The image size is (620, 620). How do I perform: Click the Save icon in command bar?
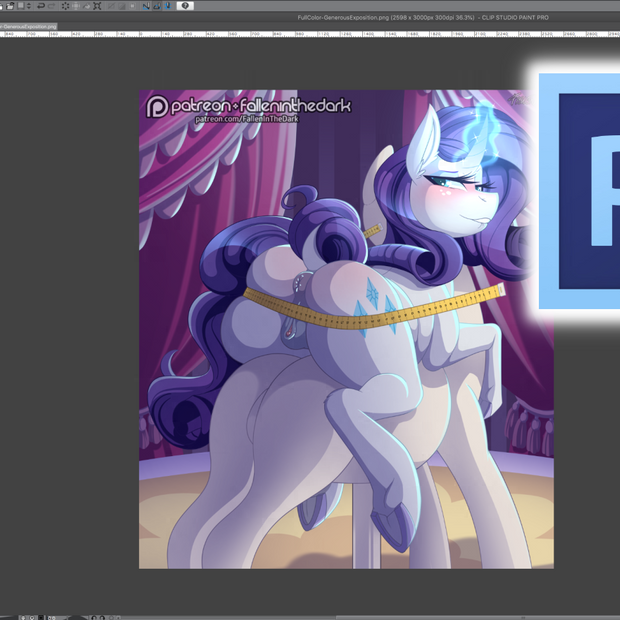tap(20, 6)
